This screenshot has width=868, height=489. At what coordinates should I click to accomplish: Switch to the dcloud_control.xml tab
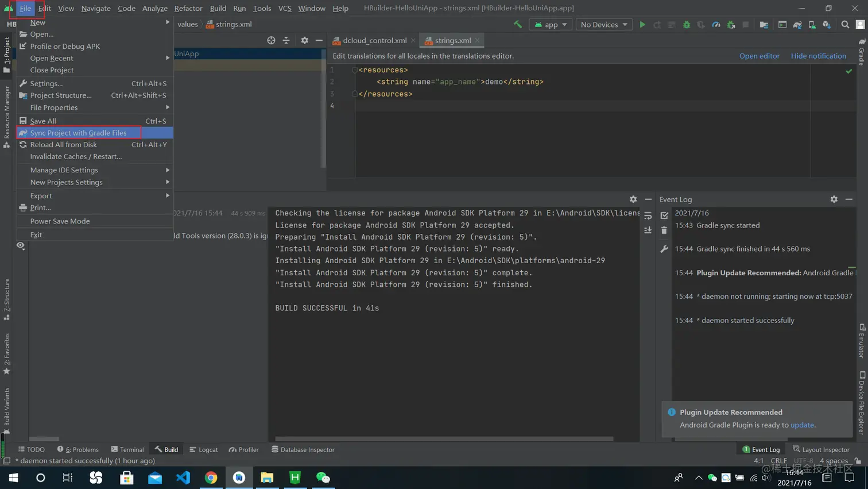pyautogui.click(x=374, y=41)
